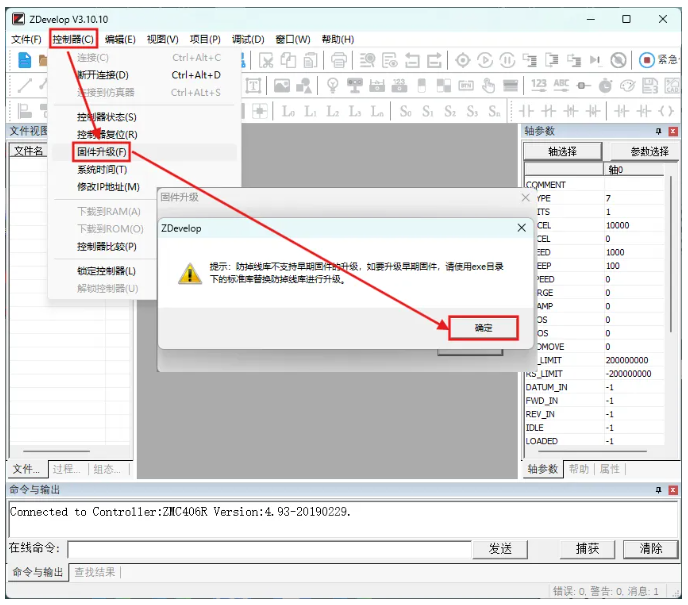Viewport: 688px width, 605px height.
Task: Click the L2 layer toolbar icon
Action: [x=333, y=111]
